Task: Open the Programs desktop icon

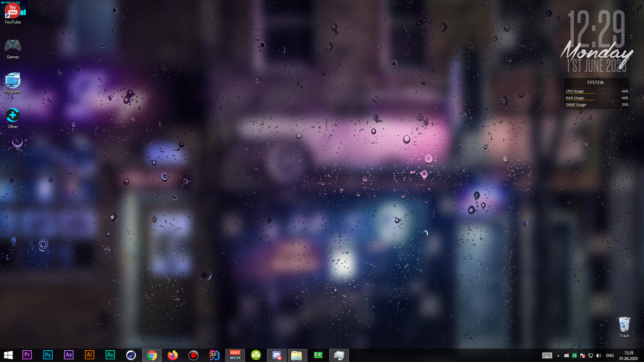Action: click(x=12, y=83)
